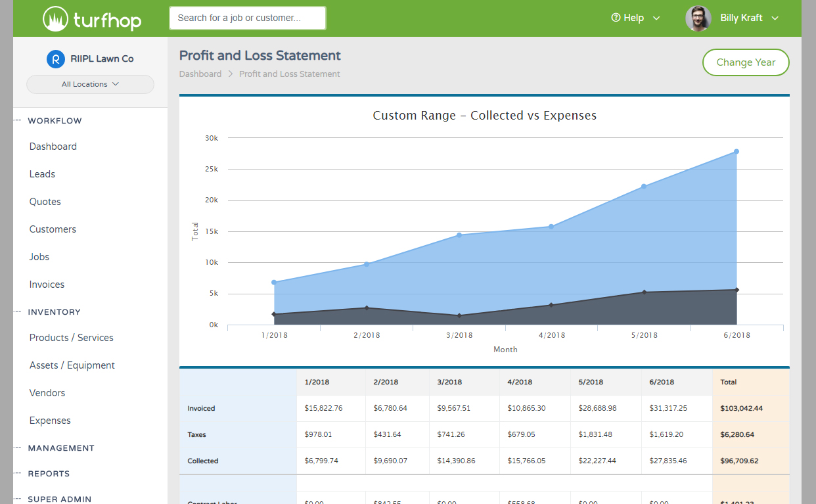Click Billy Kraft's profile avatar
Viewport: 816px width, 504px height.
[698, 18]
